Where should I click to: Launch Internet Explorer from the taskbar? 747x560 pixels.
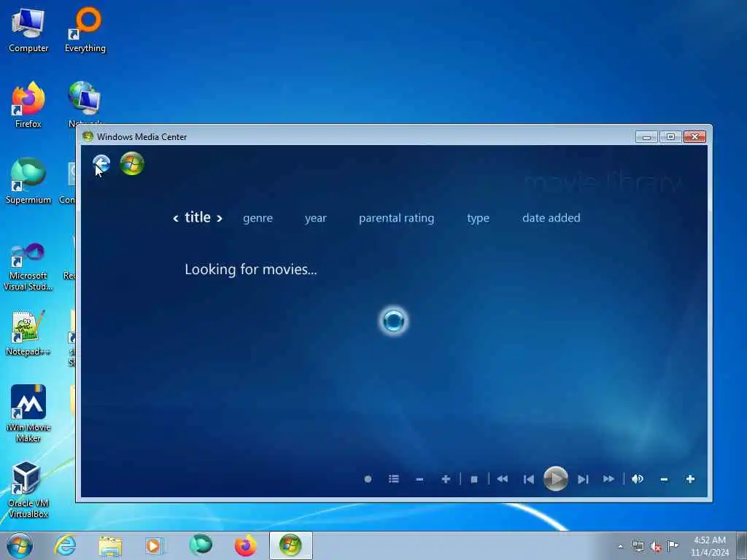pyautogui.click(x=65, y=545)
